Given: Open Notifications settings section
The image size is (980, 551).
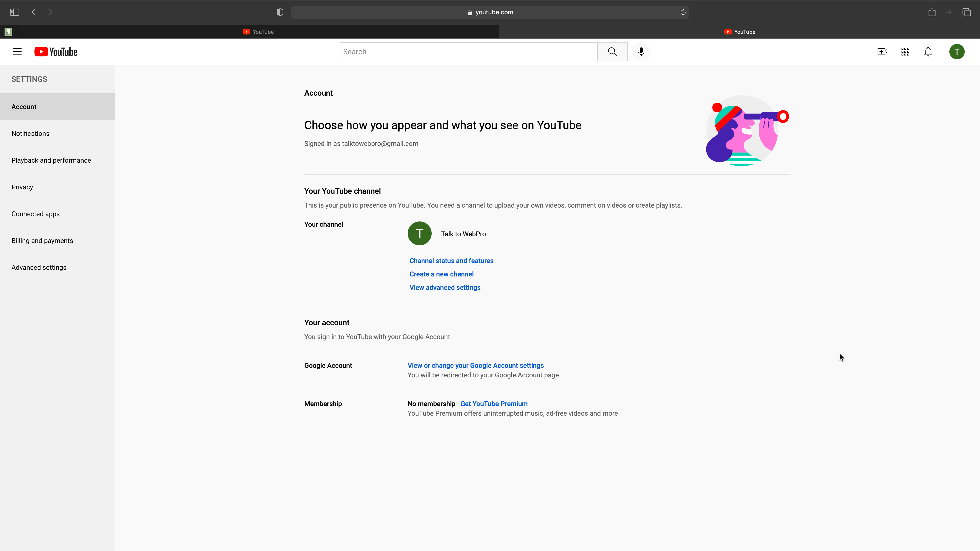Looking at the screenshot, I should click(x=30, y=133).
